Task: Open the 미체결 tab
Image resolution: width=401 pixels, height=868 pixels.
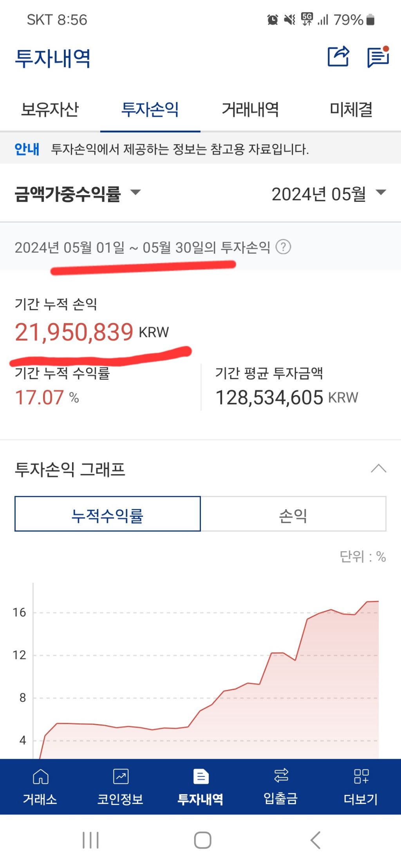Action: (351, 110)
